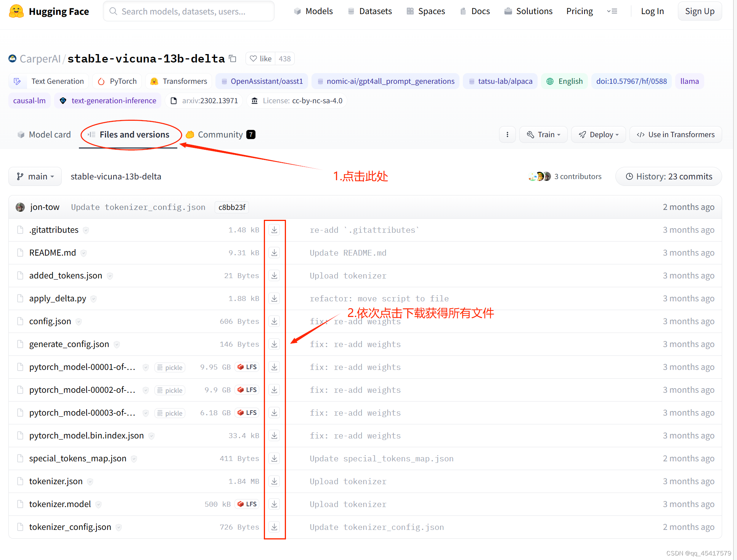Open the Community tab
The height and width of the screenshot is (560, 737).
coord(220,134)
